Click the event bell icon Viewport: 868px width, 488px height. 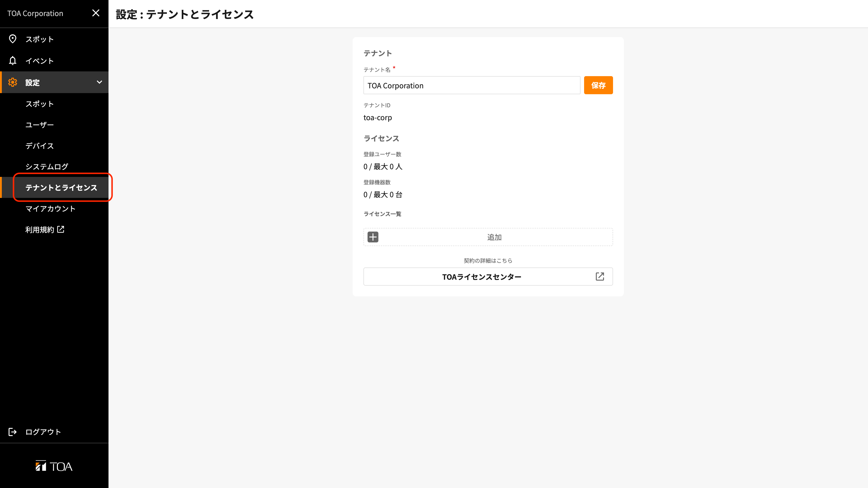tap(12, 61)
